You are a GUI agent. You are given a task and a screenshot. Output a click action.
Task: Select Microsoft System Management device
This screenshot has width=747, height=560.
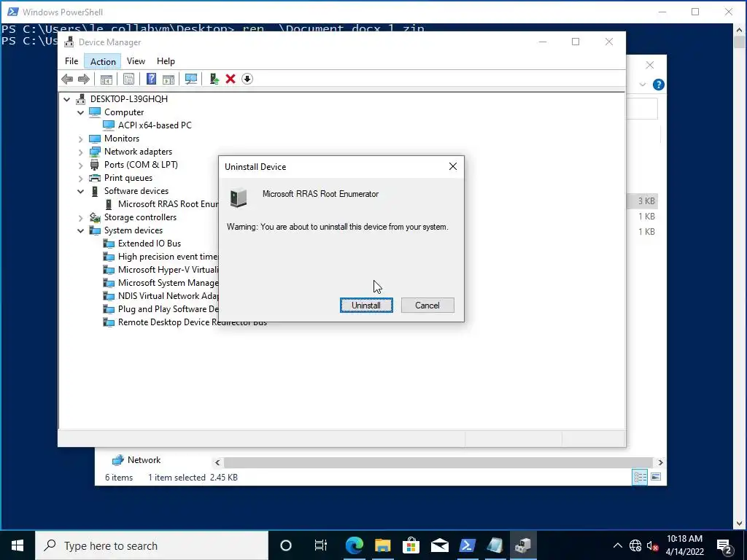point(168,283)
